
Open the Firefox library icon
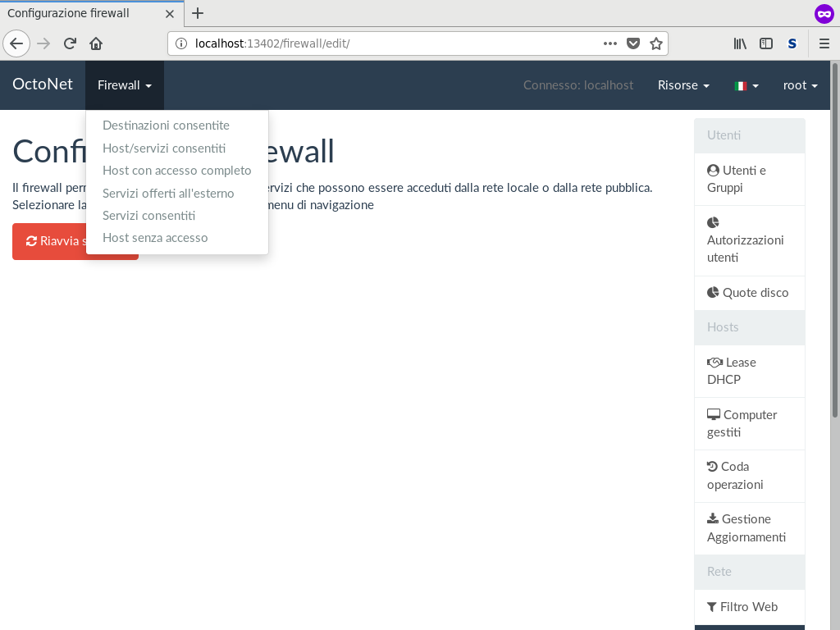pyautogui.click(x=740, y=43)
